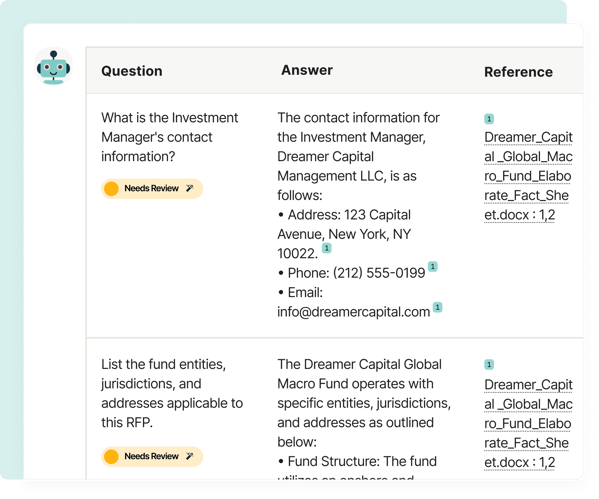Image resolution: width=599 pixels, height=499 pixels.
Task: Click the orange status dot for Investment Manager question
Action: click(111, 188)
